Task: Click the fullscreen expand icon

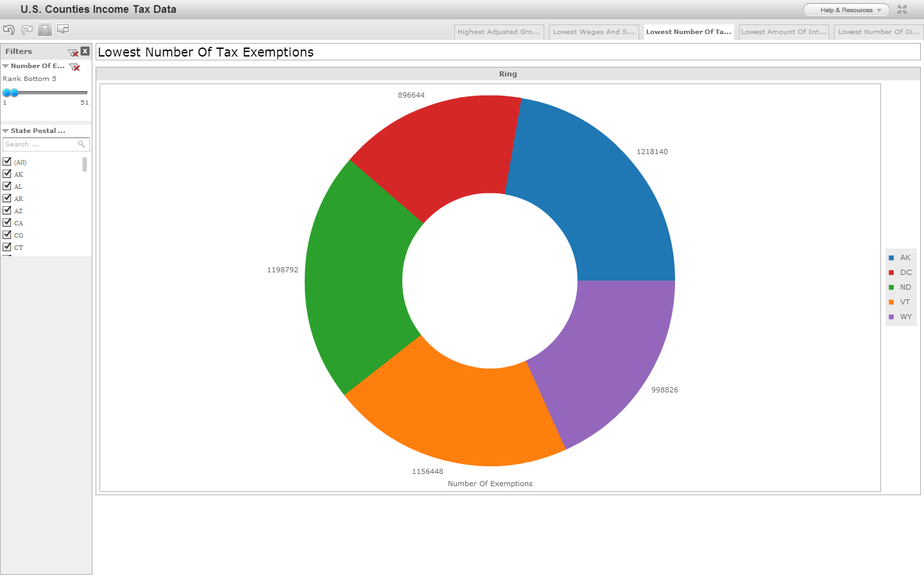Action: (x=902, y=10)
